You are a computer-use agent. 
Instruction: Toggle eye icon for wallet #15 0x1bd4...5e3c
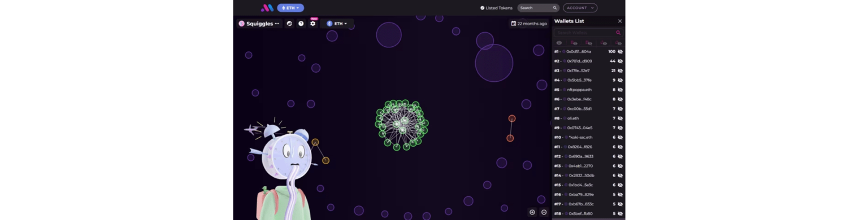tap(620, 185)
